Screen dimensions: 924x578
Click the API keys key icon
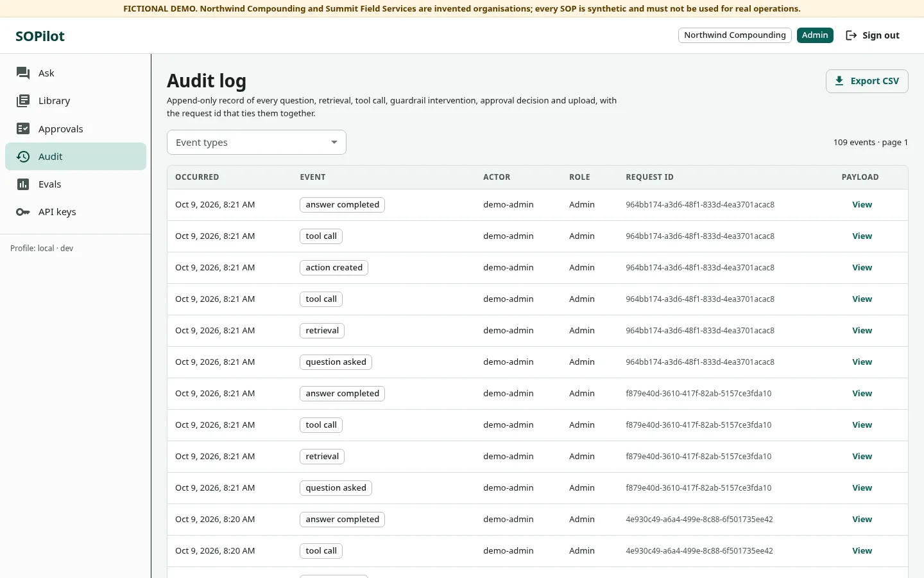pyautogui.click(x=23, y=212)
